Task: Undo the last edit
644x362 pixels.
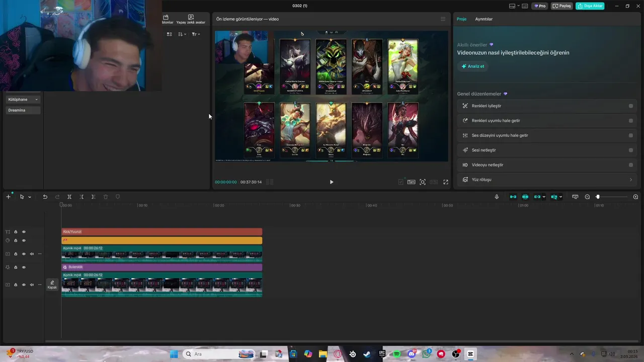Action: (45, 197)
